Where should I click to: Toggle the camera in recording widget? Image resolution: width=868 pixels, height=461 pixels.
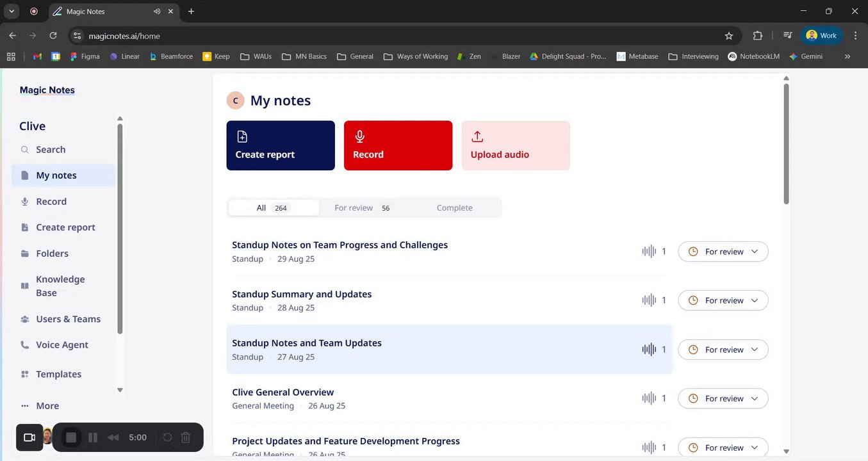(29, 437)
